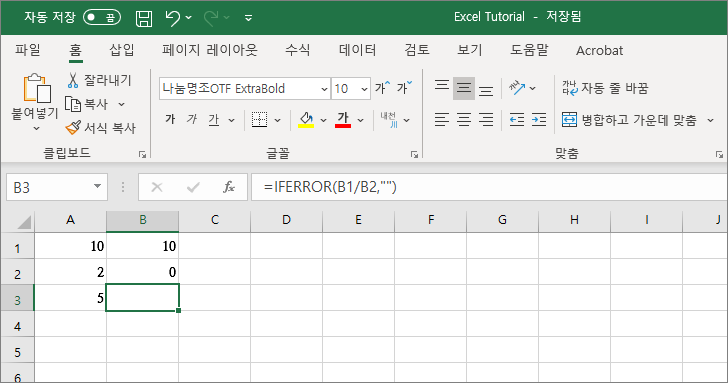
Task: Apply red font color 가
Action: click(343, 120)
